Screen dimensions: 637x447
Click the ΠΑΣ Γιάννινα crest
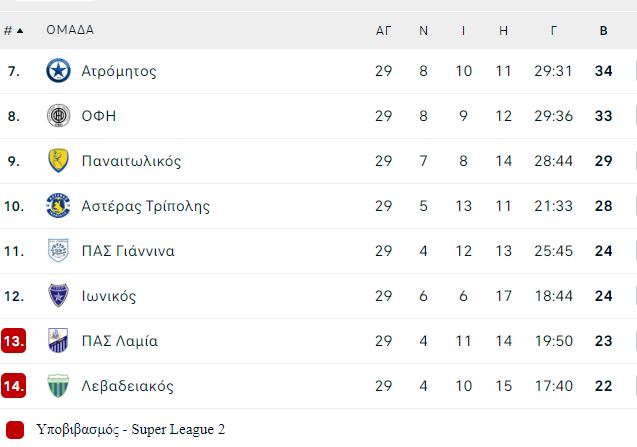(58, 250)
